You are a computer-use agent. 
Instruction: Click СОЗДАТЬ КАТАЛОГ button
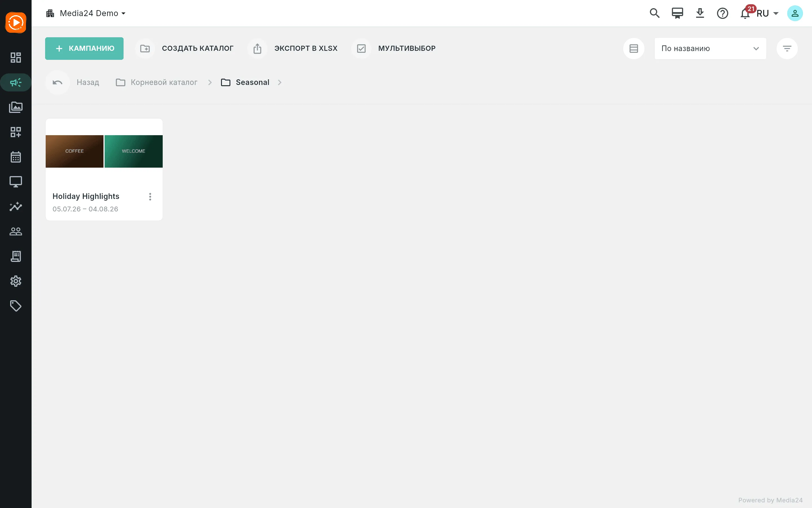coord(198,48)
